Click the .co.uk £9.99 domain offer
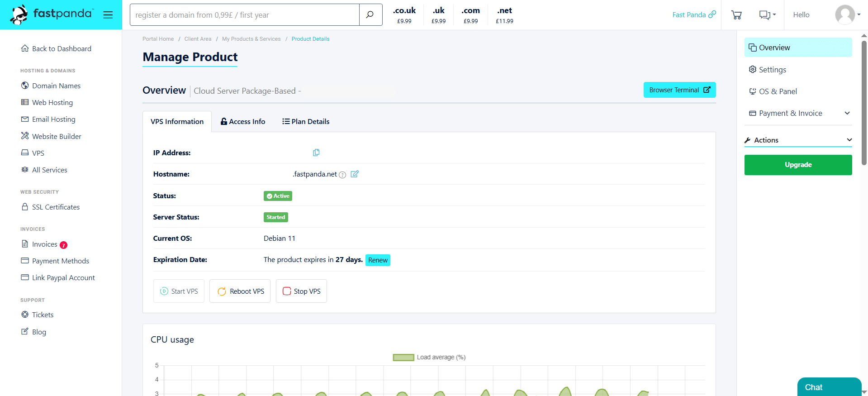The width and height of the screenshot is (868, 396). [x=404, y=15]
